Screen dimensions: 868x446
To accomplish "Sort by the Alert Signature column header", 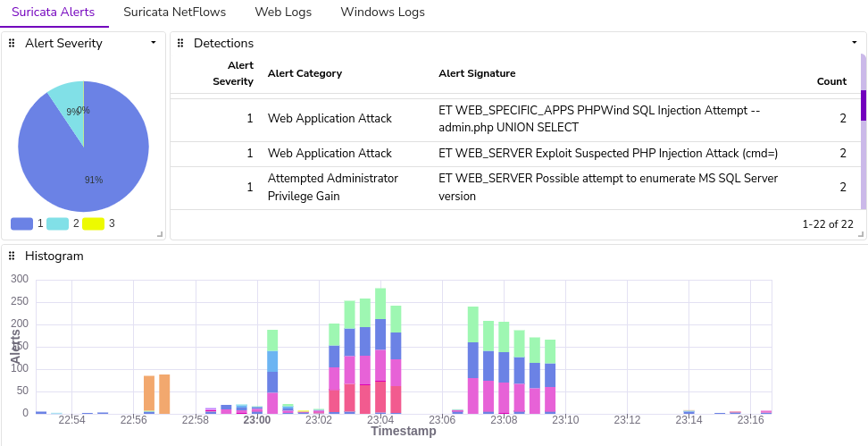I will (x=477, y=73).
